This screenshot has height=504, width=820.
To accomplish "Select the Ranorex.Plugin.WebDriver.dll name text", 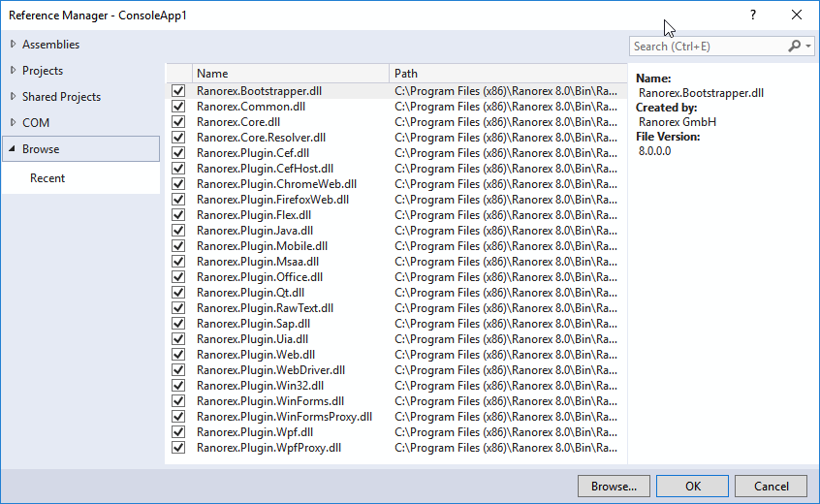I will pos(270,370).
